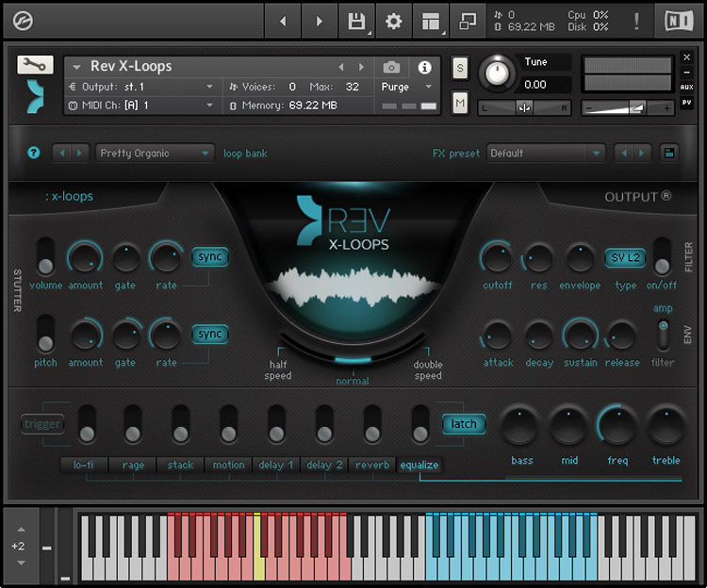This screenshot has width=707, height=588.
Task: Click the Tune knob
Action: (x=497, y=73)
